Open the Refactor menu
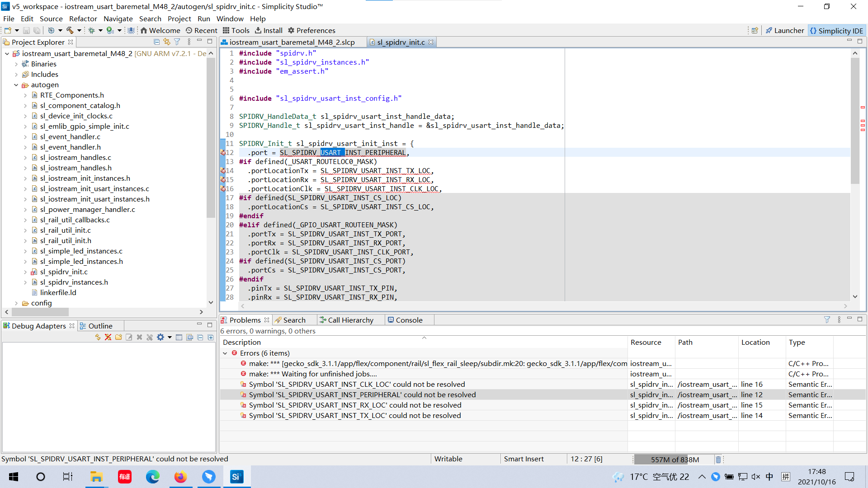 point(83,19)
